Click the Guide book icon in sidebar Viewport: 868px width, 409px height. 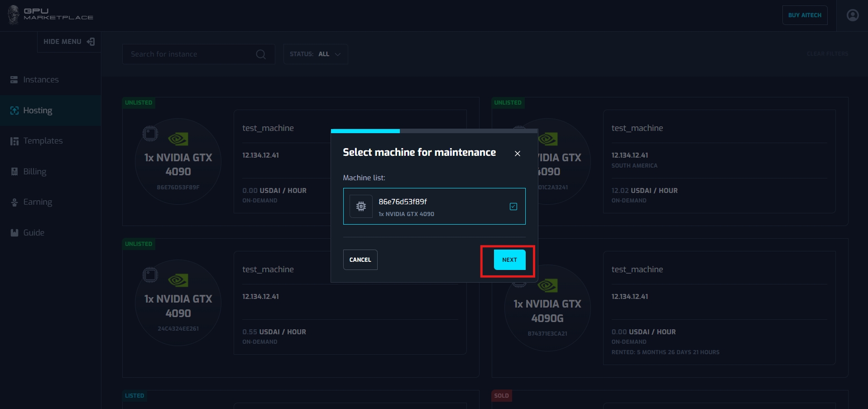click(14, 233)
